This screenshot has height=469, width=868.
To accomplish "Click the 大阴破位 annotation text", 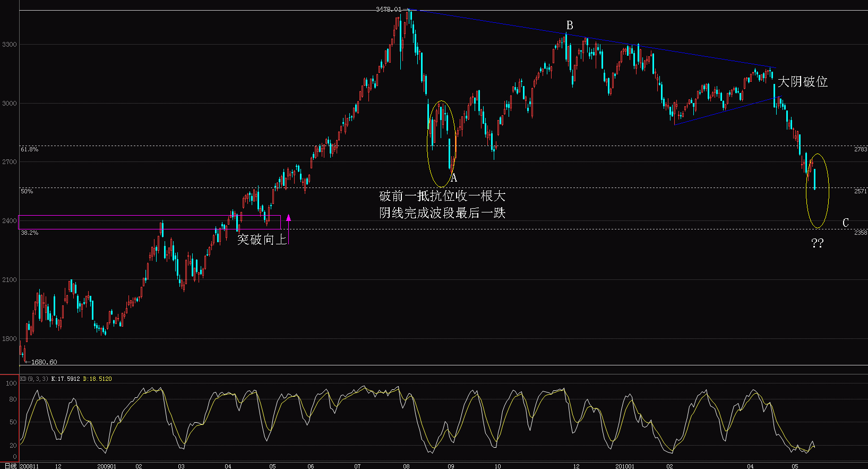I will coord(803,82).
